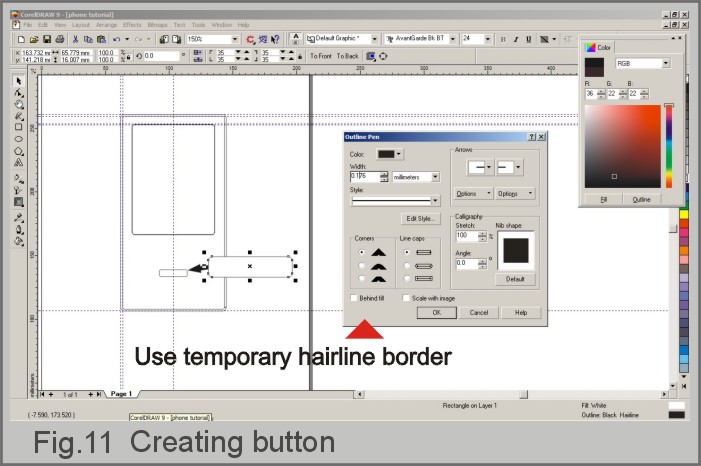Select the Ellipse tool in toolbox
This screenshot has width=701, height=466.
tap(18, 139)
